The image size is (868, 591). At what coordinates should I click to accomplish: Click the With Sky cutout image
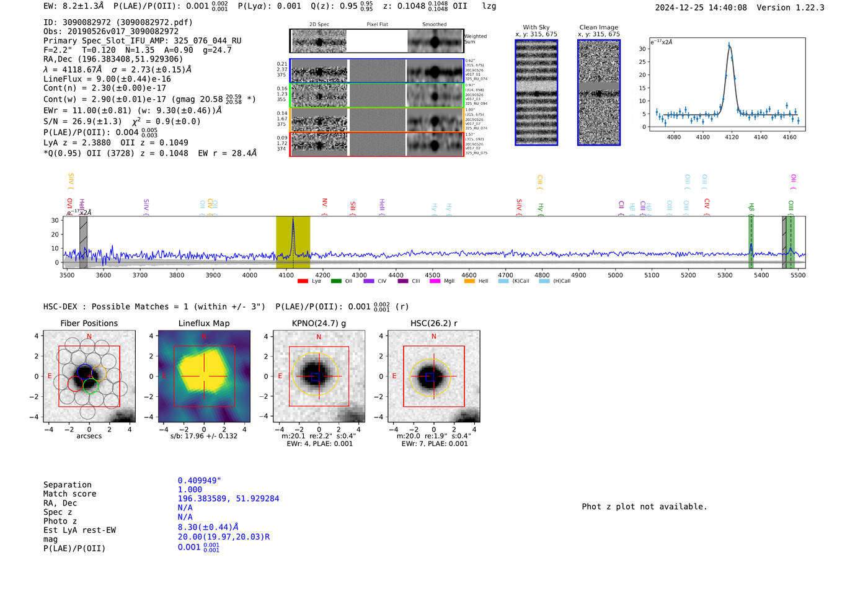[x=536, y=92]
